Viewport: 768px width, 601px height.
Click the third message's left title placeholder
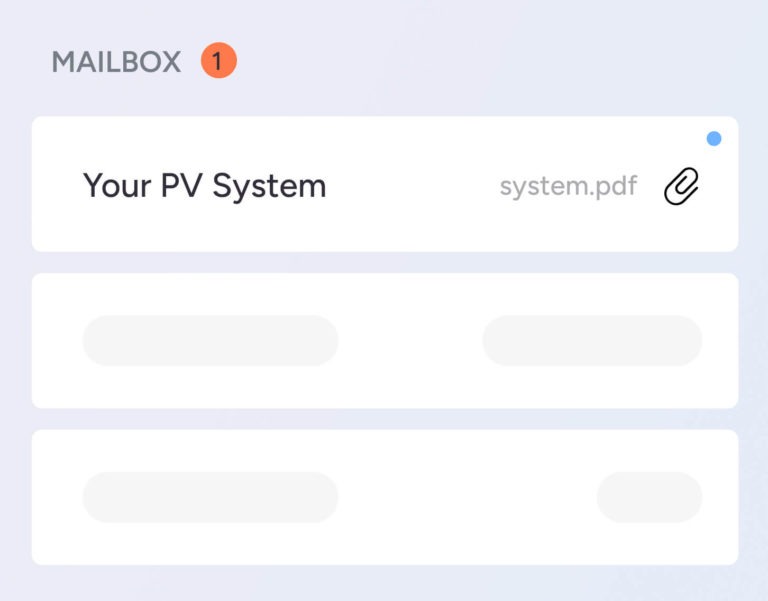pyautogui.click(x=210, y=497)
